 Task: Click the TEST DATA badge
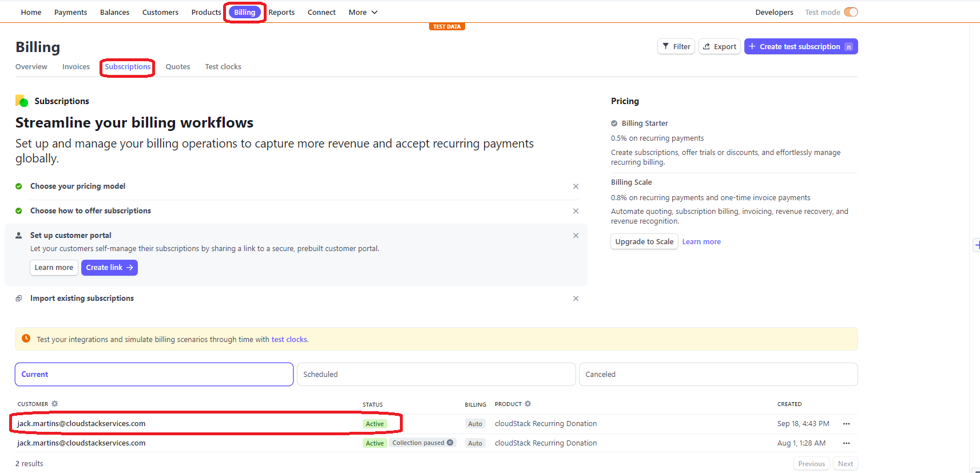[x=447, y=26]
